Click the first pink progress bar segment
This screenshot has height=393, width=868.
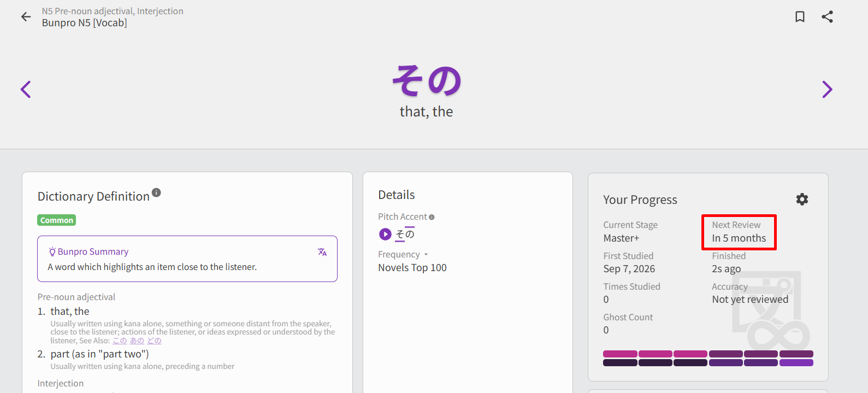[620, 354]
